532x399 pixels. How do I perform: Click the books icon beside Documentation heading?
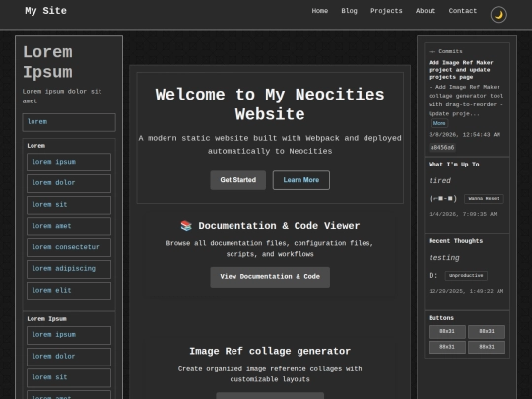186,226
